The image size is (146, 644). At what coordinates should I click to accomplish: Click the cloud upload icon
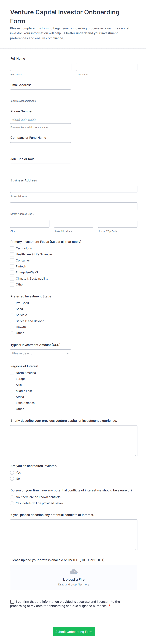[74, 572]
